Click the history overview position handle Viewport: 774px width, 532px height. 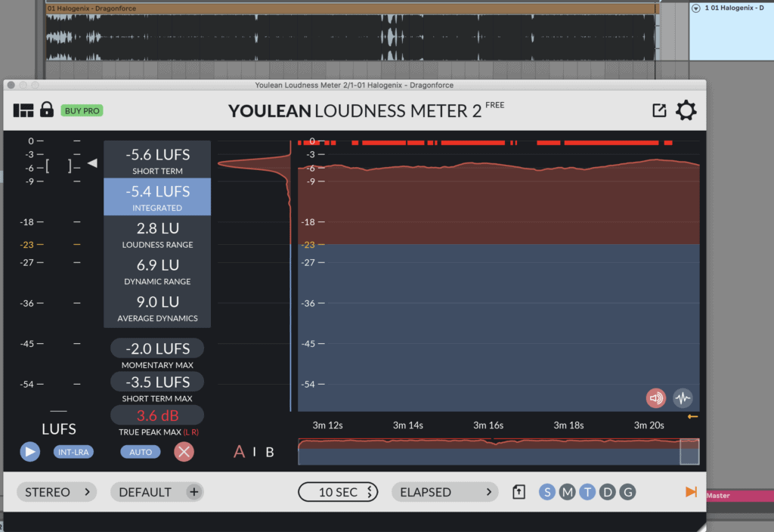point(689,451)
